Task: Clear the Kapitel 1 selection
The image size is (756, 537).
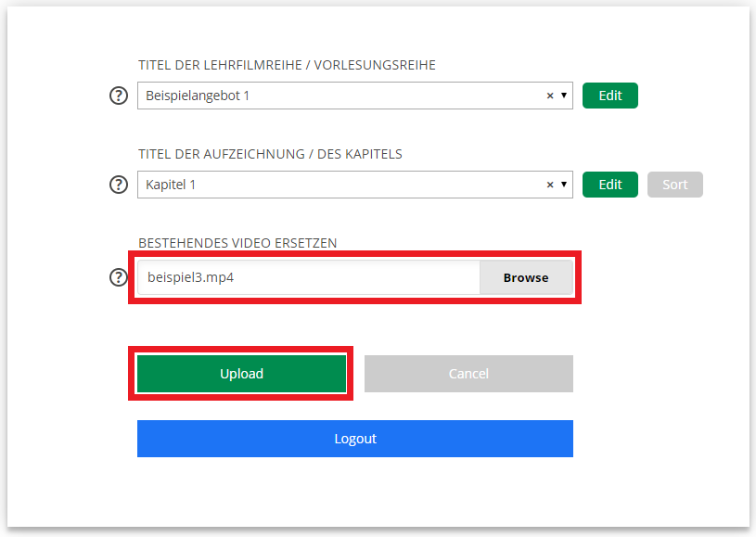Action: point(550,185)
